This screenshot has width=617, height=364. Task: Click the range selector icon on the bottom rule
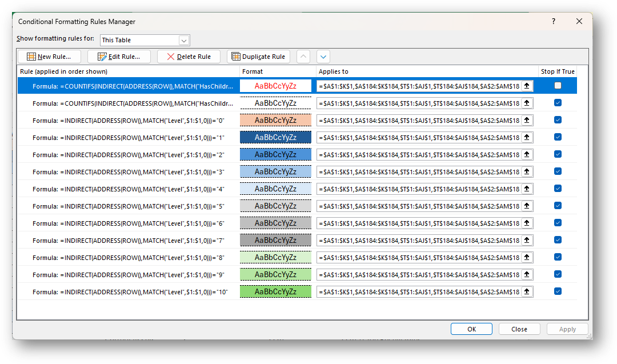pyautogui.click(x=526, y=291)
